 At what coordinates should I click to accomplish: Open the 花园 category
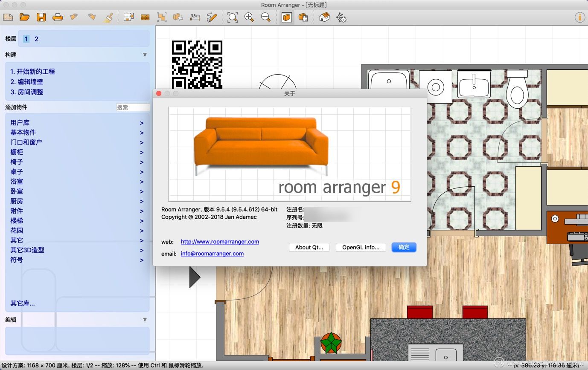77,230
